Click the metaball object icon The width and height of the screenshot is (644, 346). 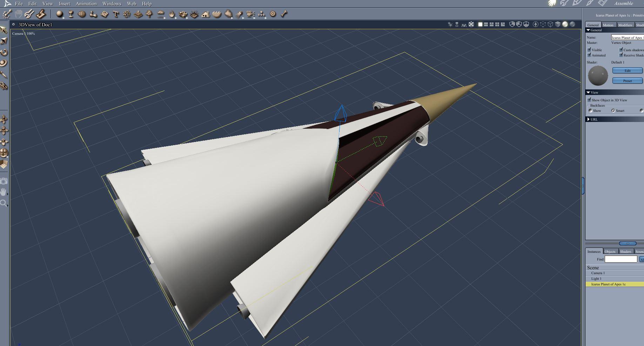coord(93,14)
